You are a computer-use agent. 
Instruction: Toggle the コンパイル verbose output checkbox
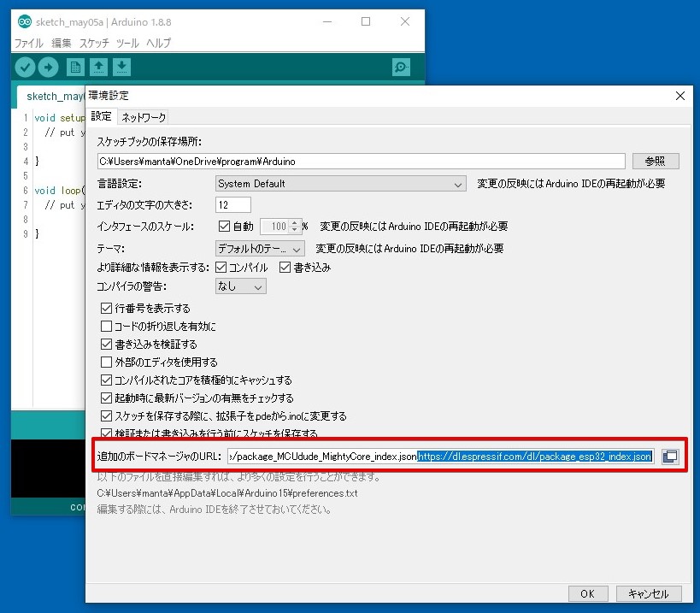[x=221, y=268]
